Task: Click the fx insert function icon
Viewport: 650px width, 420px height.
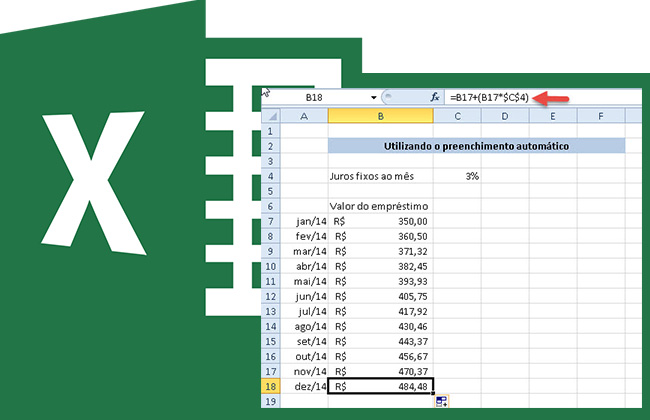Action: (434, 97)
